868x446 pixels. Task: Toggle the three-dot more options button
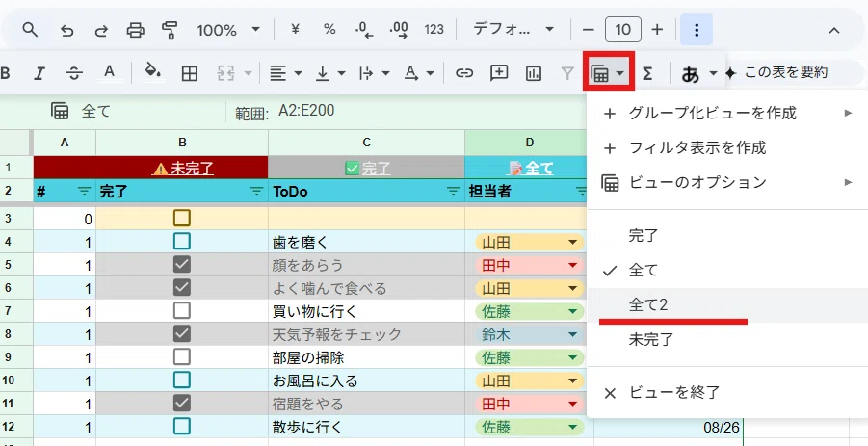[x=697, y=29]
